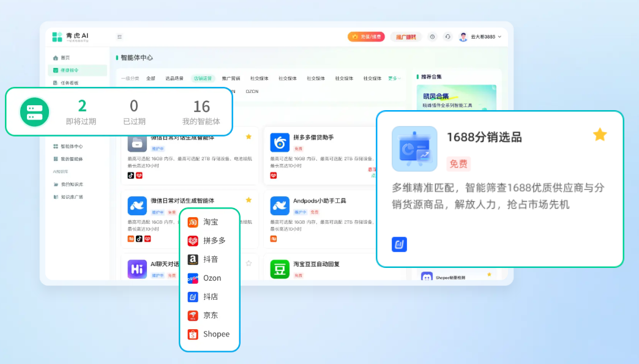The height and width of the screenshot is (364, 639).
Task: Click the help question mark icon
Action: 432,37
